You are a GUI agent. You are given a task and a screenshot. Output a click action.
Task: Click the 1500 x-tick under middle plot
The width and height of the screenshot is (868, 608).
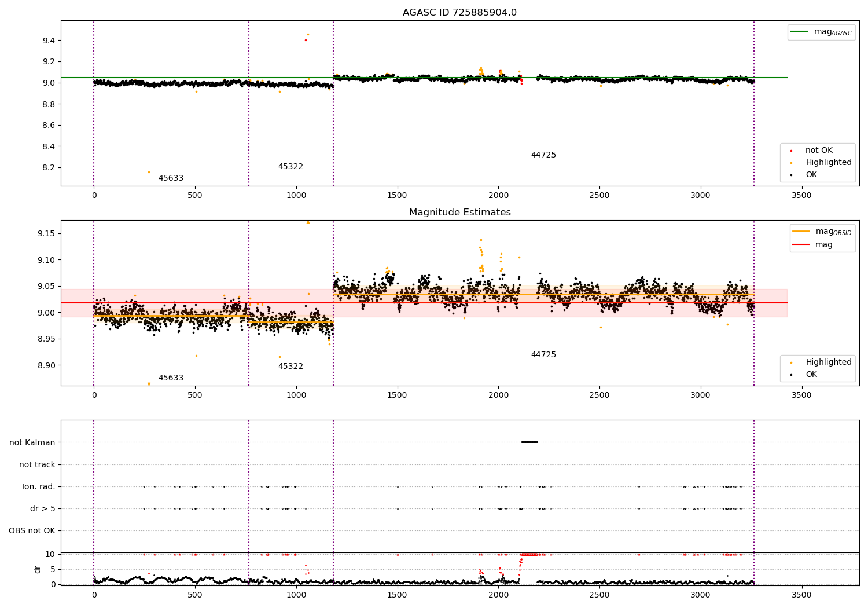pos(397,395)
